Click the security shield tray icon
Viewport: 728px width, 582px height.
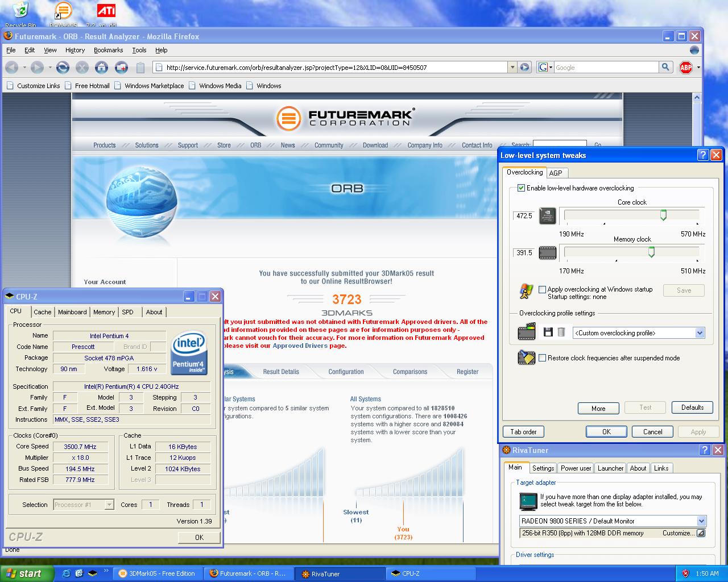point(685,573)
